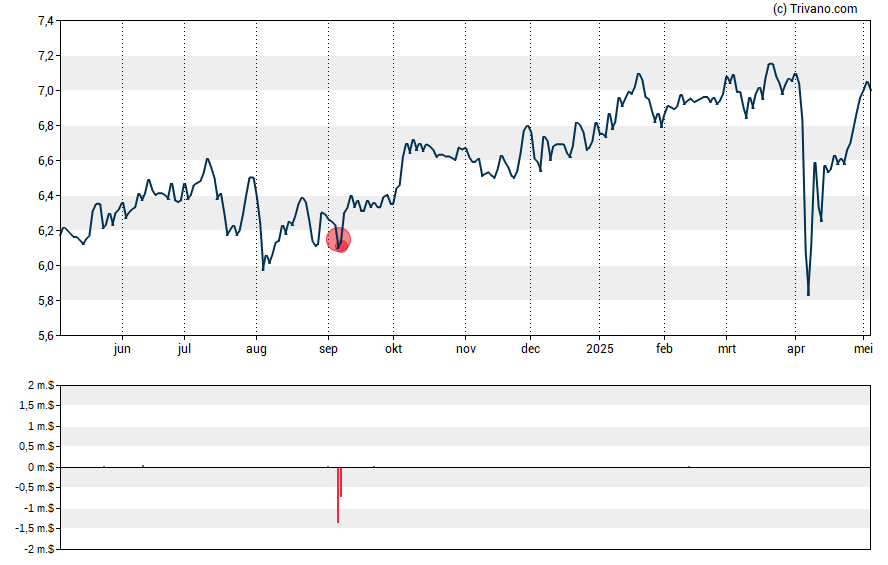Click the '(c) Trivano.com' credit text
888x565 pixels.
point(815,8)
